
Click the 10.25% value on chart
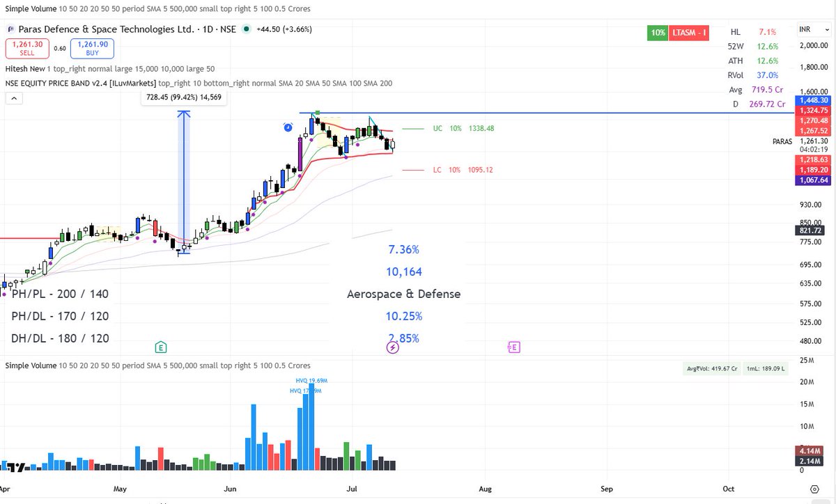404,316
